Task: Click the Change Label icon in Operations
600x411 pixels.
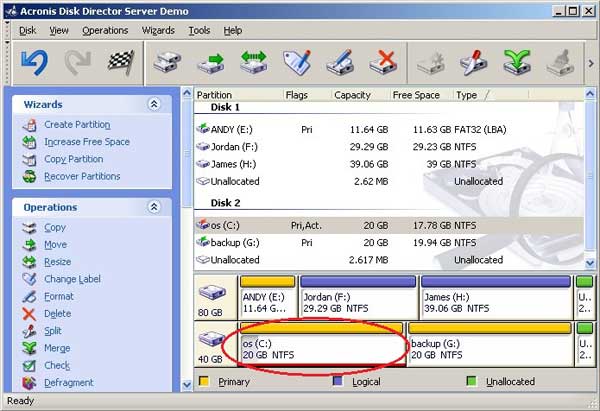Action: (29, 279)
